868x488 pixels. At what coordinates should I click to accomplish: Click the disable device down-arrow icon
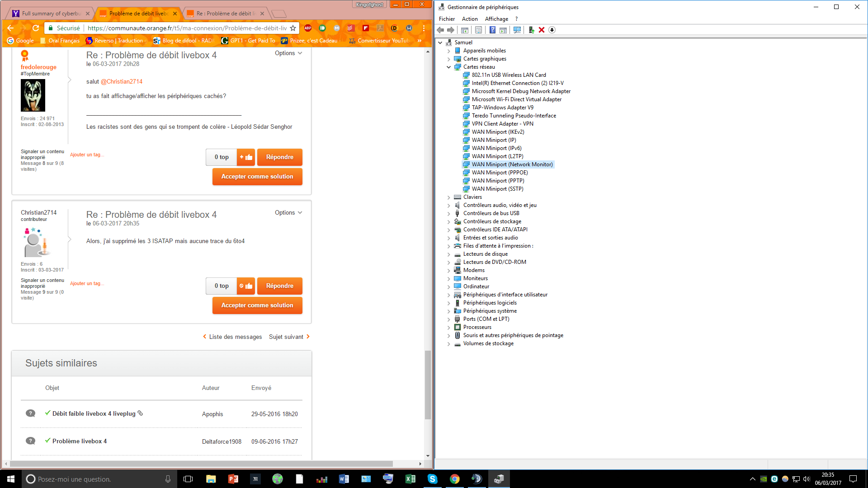(x=552, y=30)
